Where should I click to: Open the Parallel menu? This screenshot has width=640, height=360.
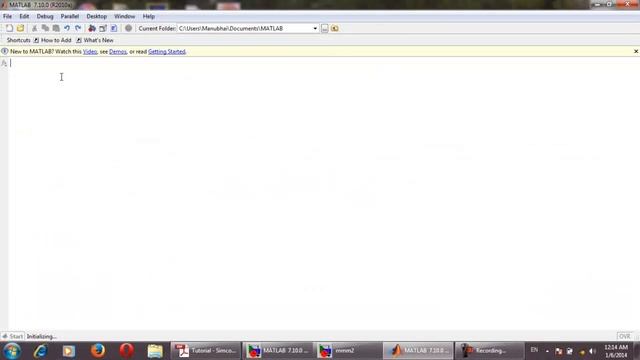click(x=70, y=16)
